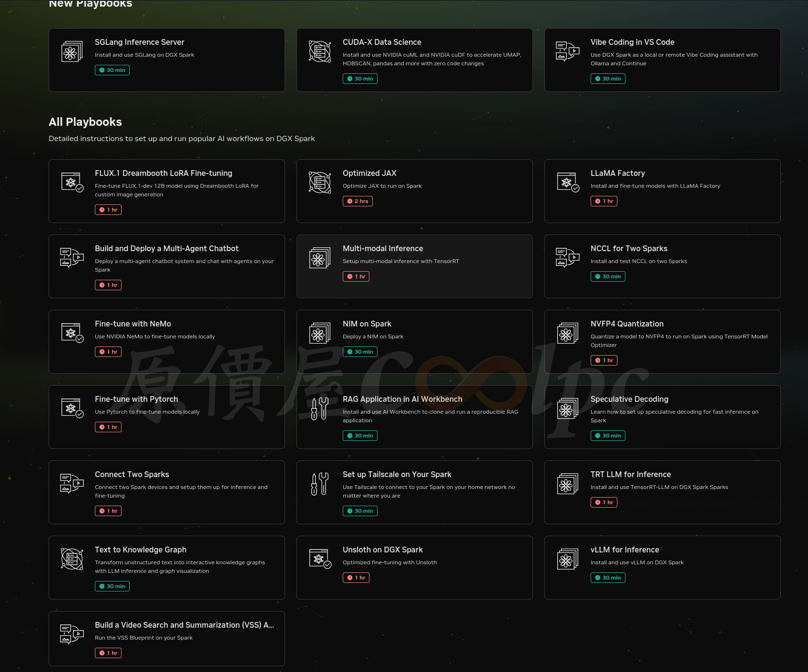Click the Vibe Coding in VS Code icon
808x672 pixels.
click(x=567, y=51)
